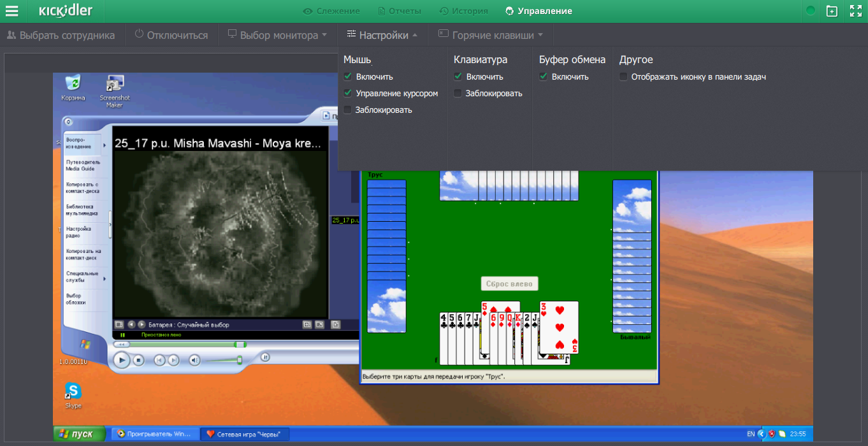The image size is (868, 446).
Task: Expand Воспроизведение arrow in media player sidebar
Action: click(x=105, y=146)
